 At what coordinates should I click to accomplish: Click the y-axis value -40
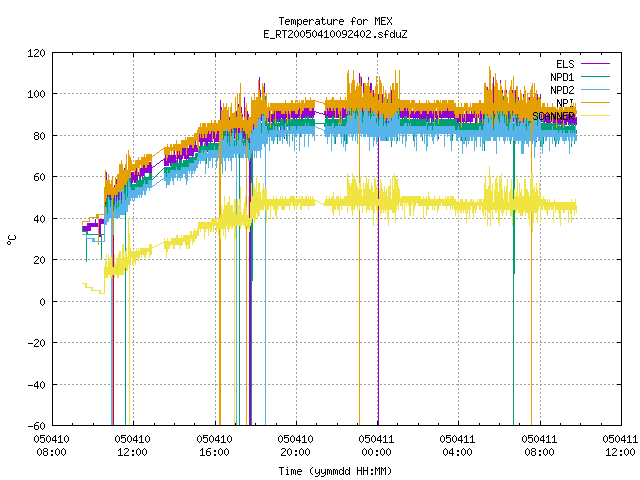point(36,385)
